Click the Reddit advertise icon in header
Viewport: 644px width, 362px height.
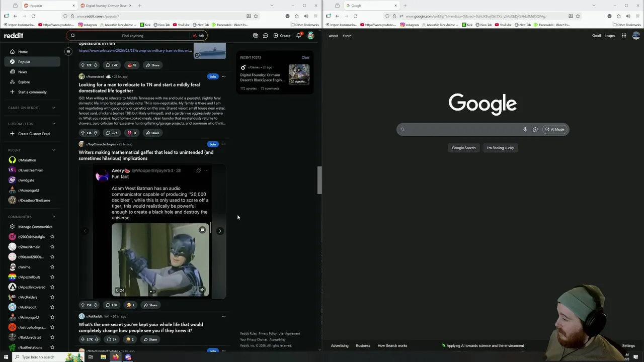pyautogui.click(x=256, y=36)
